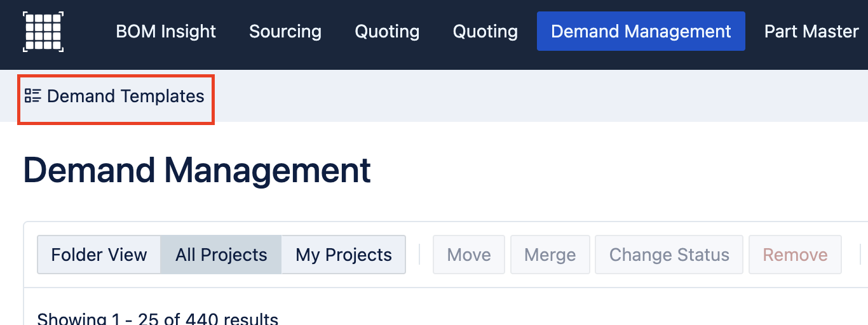Open the BOM Insight tab

(x=166, y=31)
